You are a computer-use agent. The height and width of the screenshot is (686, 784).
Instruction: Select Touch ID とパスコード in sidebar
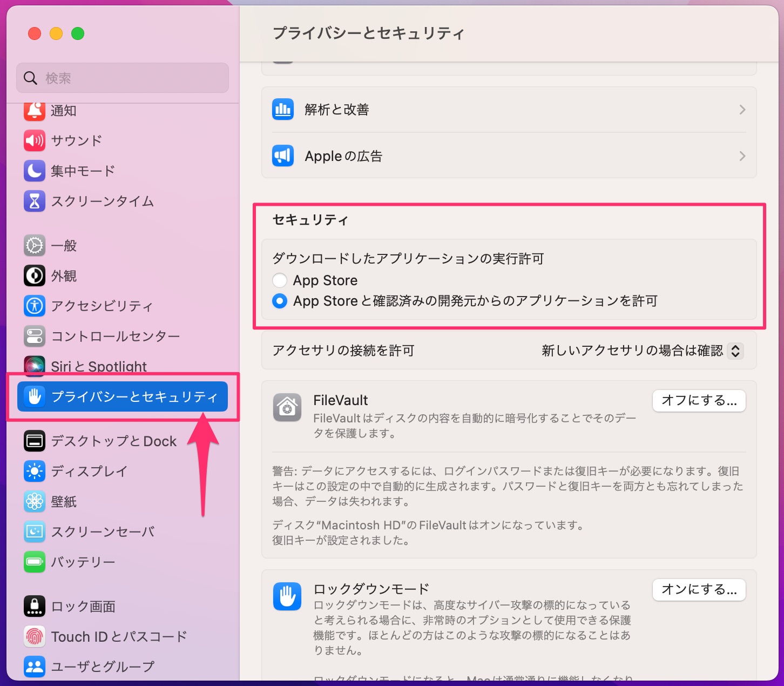click(123, 636)
